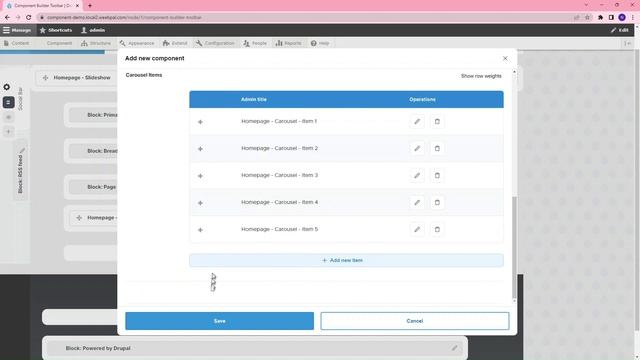Viewport: 640px width, 360px height.
Task: Close the Add new component dialog
Action: pos(505,58)
